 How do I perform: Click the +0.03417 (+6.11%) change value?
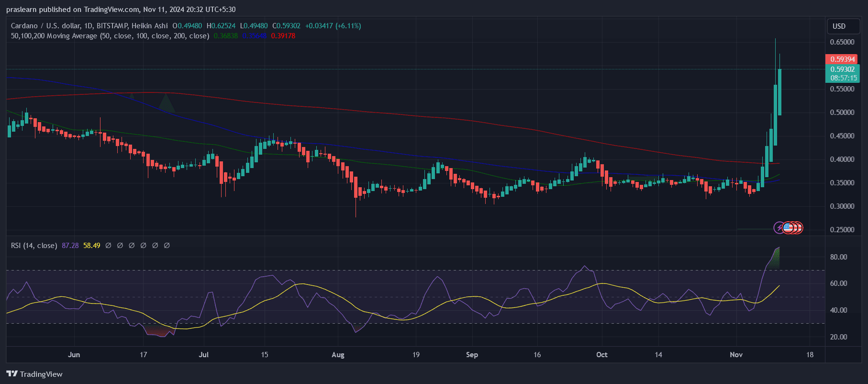click(333, 26)
